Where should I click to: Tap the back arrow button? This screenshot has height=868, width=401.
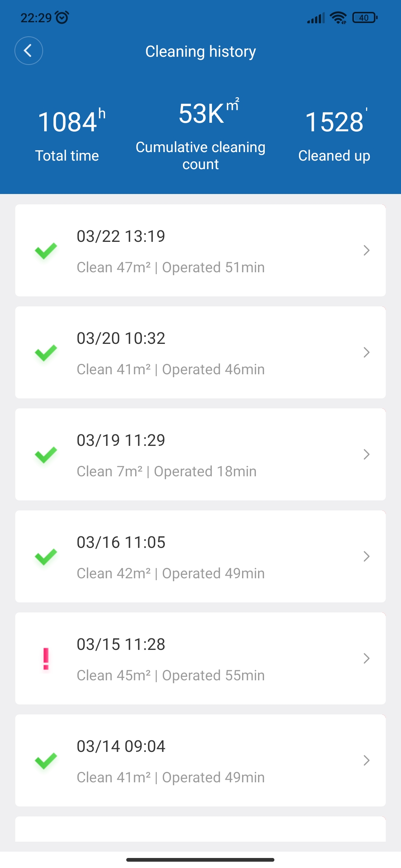tap(29, 51)
